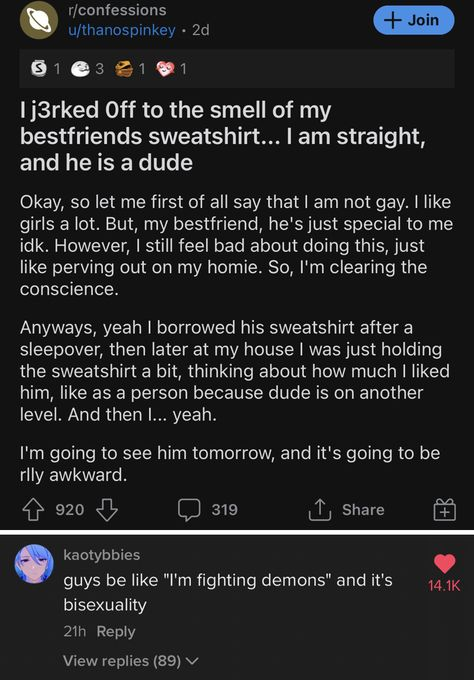Click the white ghost award badge
The width and height of the screenshot is (474, 680).
80,69
